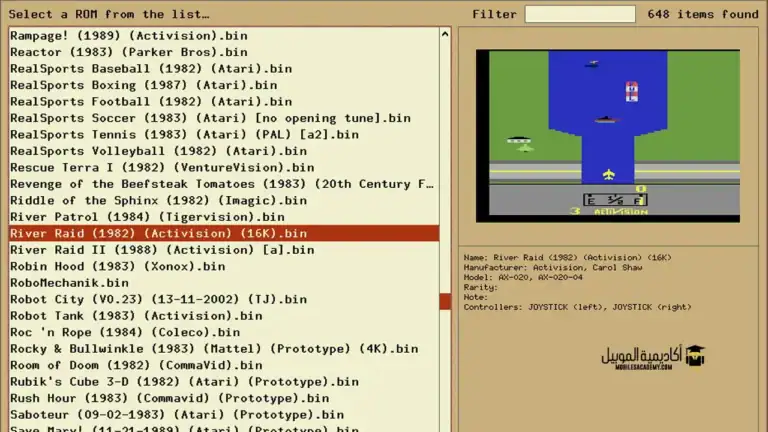Image resolution: width=768 pixels, height=432 pixels.
Task: Pick RealSports Boxing (1987) from list
Action: tap(144, 85)
